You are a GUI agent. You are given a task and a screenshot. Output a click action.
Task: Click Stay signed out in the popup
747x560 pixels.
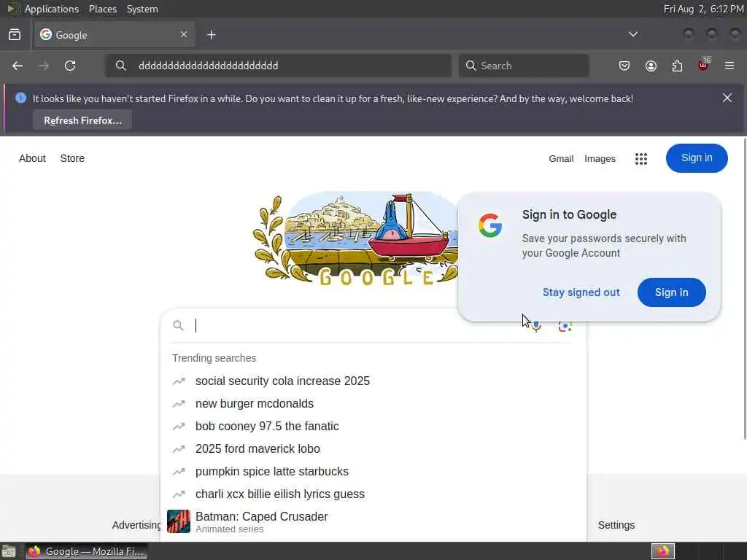(x=581, y=292)
